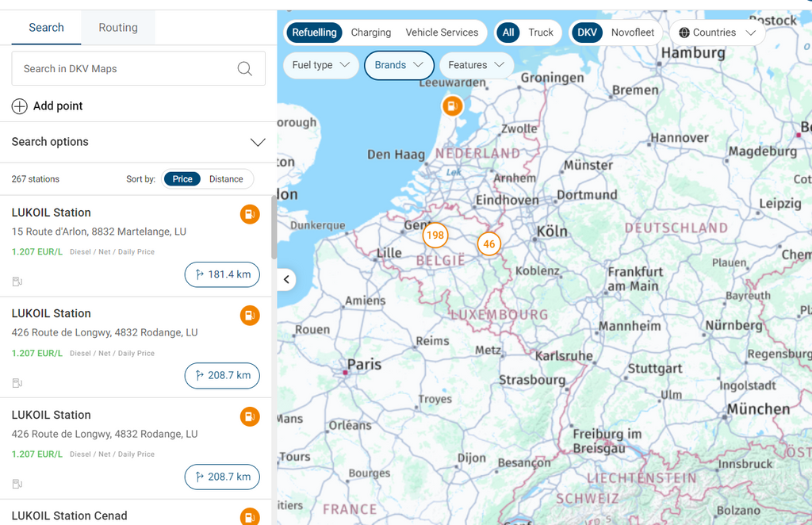Click Hamburg label on the map
Viewport: 812px width, 525px height.
click(x=693, y=53)
